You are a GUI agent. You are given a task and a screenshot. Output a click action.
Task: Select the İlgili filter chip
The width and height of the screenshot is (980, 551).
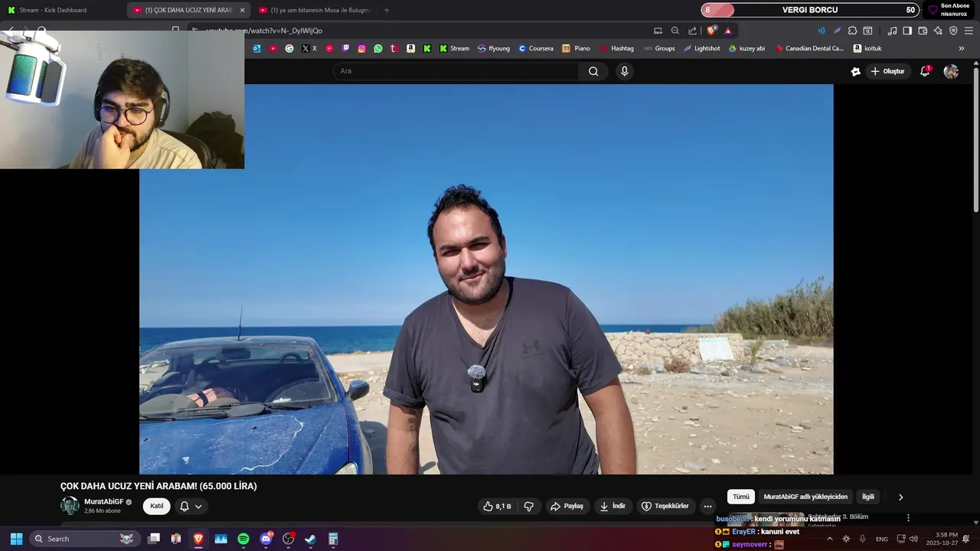click(x=868, y=497)
